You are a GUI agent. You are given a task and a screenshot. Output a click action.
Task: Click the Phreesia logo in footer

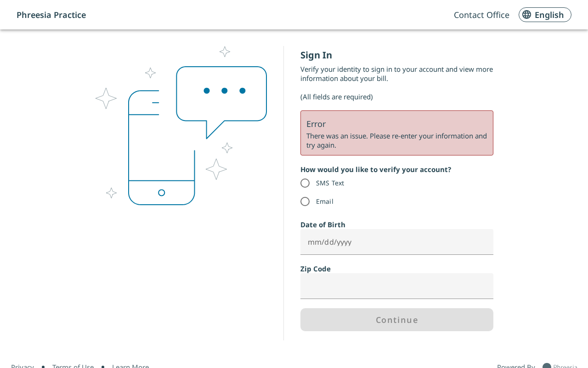547,366
